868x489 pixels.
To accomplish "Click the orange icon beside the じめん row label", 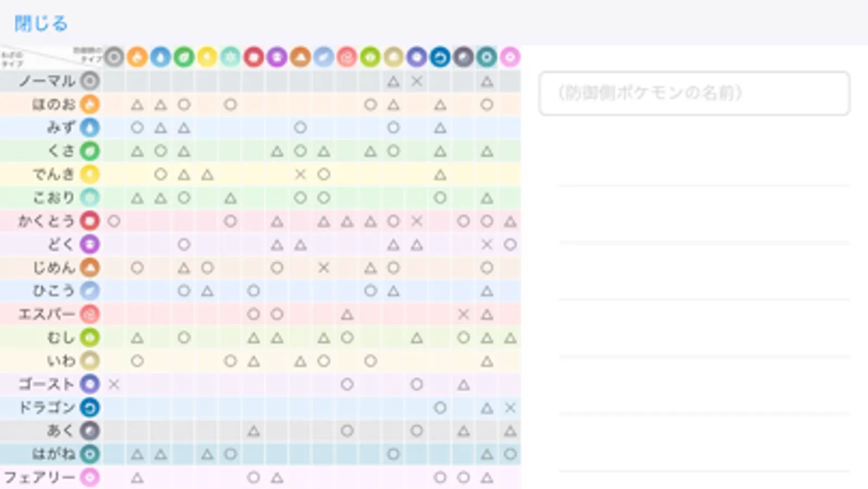I will coord(90,268).
